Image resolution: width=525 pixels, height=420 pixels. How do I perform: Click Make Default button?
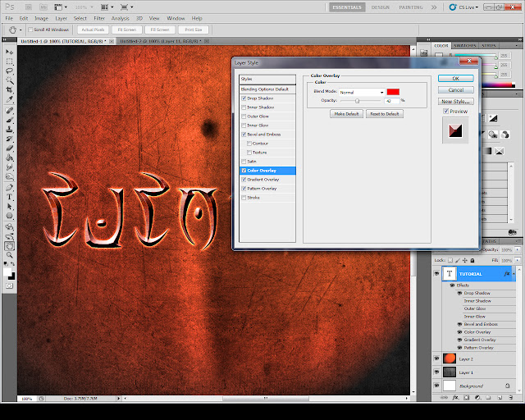(346, 114)
